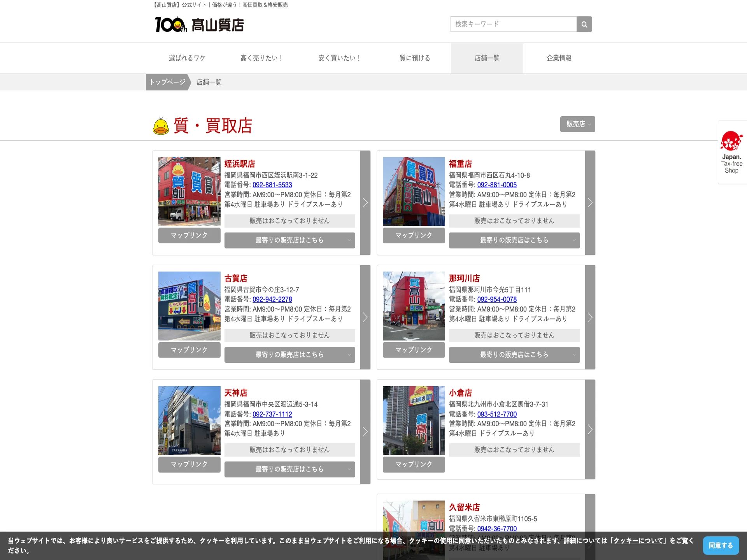The width and height of the screenshot is (747, 560).
Task: Click the 那珂川店 storefront photo
Action: pyautogui.click(x=414, y=306)
